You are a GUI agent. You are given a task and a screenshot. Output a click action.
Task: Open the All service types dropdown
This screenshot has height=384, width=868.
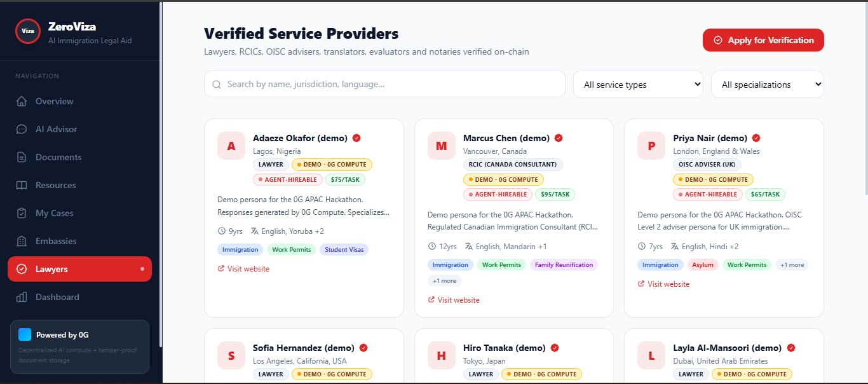click(x=638, y=85)
